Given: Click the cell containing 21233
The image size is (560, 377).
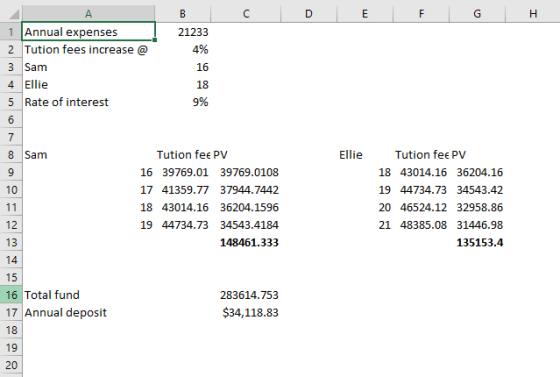Looking at the screenshot, I should coord(182,32).
